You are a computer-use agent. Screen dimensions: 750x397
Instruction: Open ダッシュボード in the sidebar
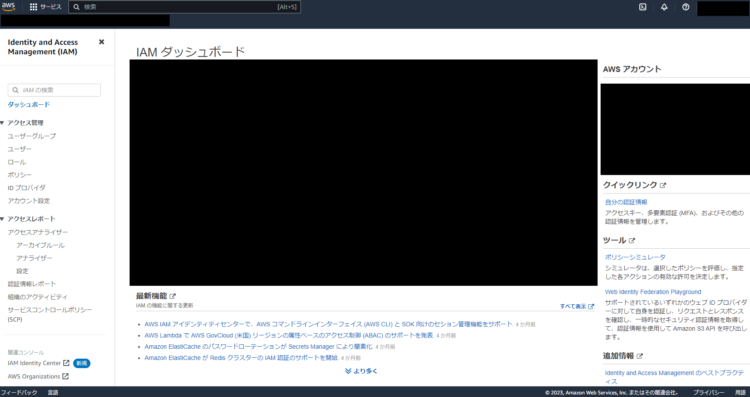point(29,105)
